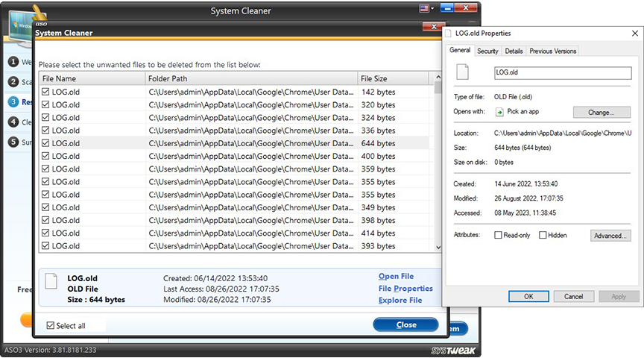The height and width of the screenshot is (358, 644).
Task: Click the file list scroll down arrow
Action: click(x=438, y=247)
